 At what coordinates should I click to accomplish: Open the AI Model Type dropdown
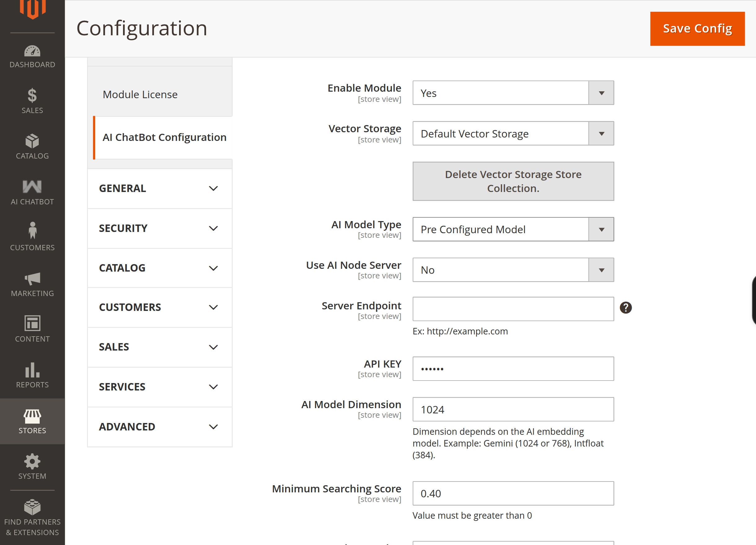point(513,229)
